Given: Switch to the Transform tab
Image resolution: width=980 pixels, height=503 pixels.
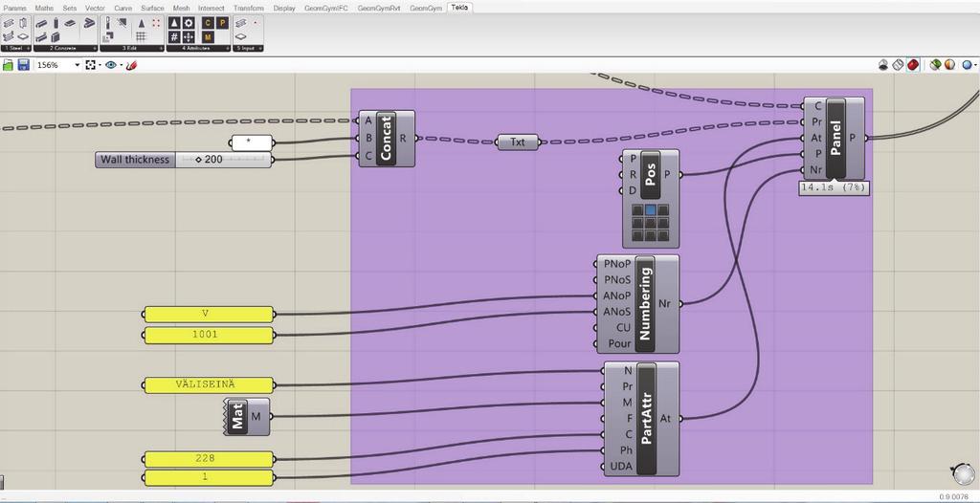Looking at the screenshot, I should point(249,8).
